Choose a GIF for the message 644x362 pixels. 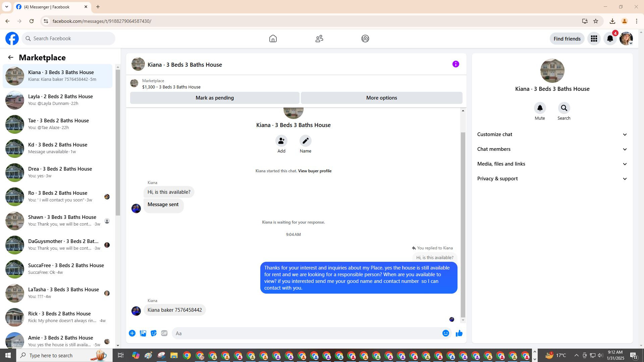(x=164, y=333)
